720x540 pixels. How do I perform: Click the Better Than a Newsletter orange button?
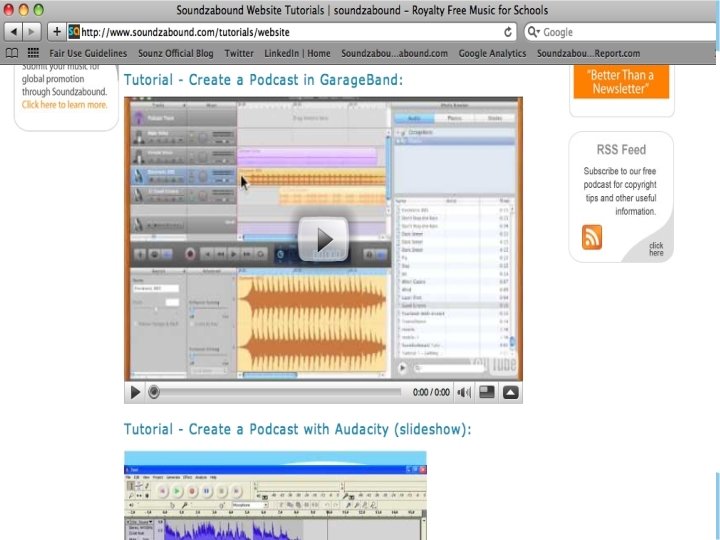[x=621, y=81]
